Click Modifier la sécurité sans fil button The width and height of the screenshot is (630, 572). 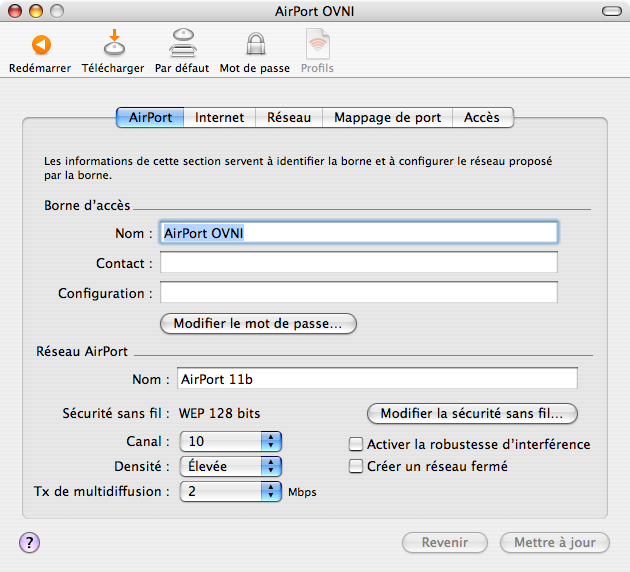(472, 414)
